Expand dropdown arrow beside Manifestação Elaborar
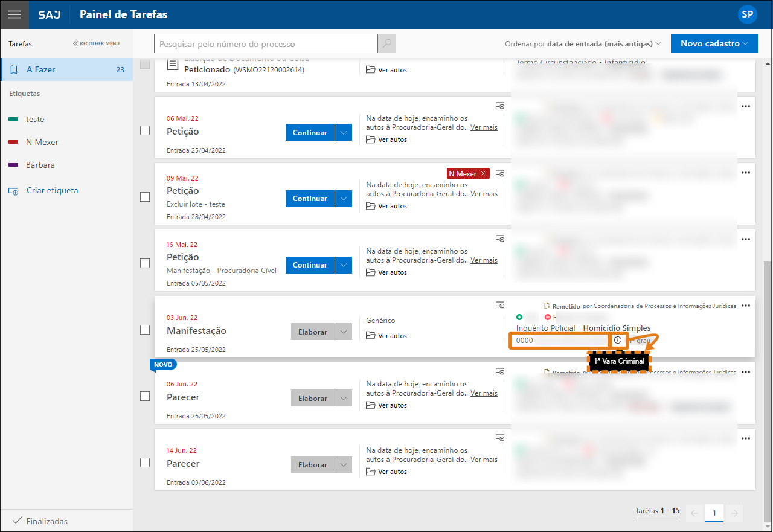 click(344, 332)
